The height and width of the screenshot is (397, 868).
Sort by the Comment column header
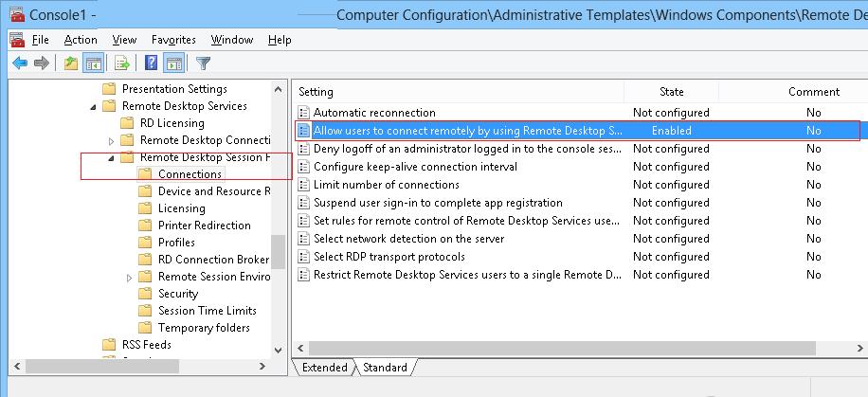pyautogui.click(x=814, y=92)
